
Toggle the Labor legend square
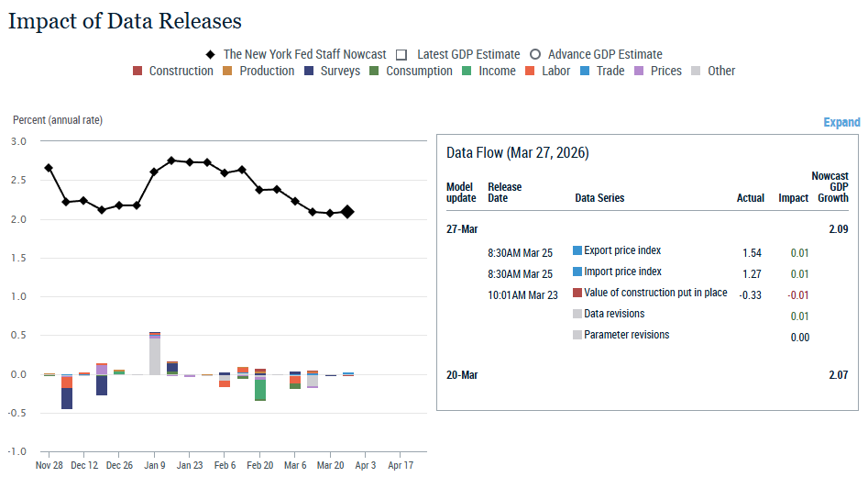click(x=530, y=72)
